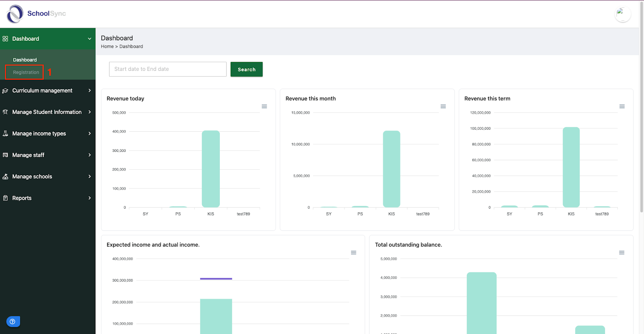The height and width of the screenshot is (334, 644).
Task: Click the Home breadcrumb link
Action: (107, 46)
